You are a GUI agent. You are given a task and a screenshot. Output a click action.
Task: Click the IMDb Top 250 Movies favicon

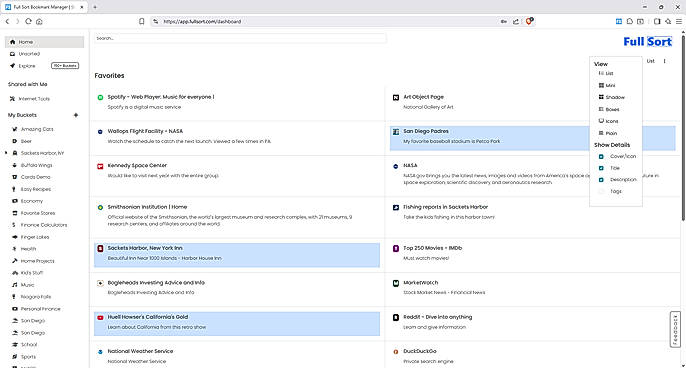[x=396, y=248]
